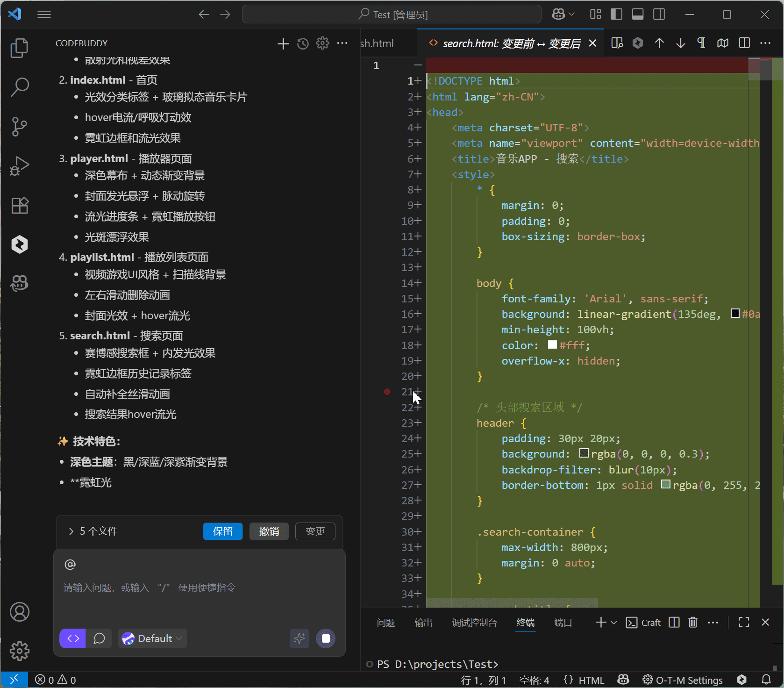The width and height of the screenshot is (784, 688).
Task: Open the Extensions view
Action: click(x=19, y=205)
